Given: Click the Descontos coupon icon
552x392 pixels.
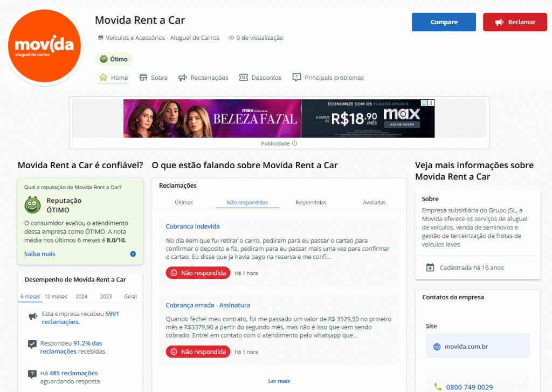Looking at the screenshot, I should [244, 78].
